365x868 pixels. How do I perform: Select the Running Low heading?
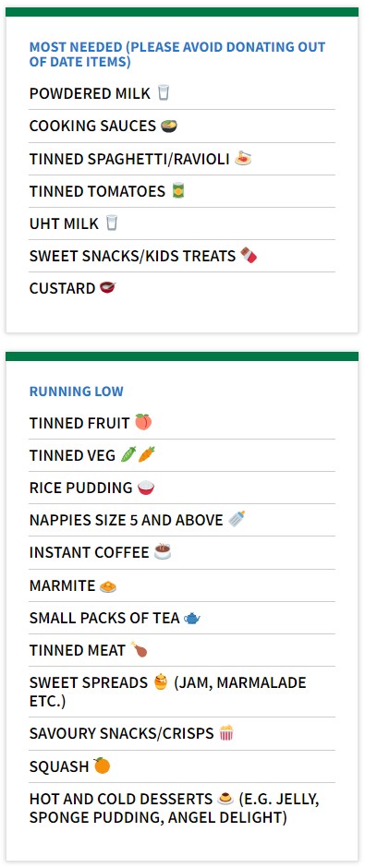tap(77, 392)
